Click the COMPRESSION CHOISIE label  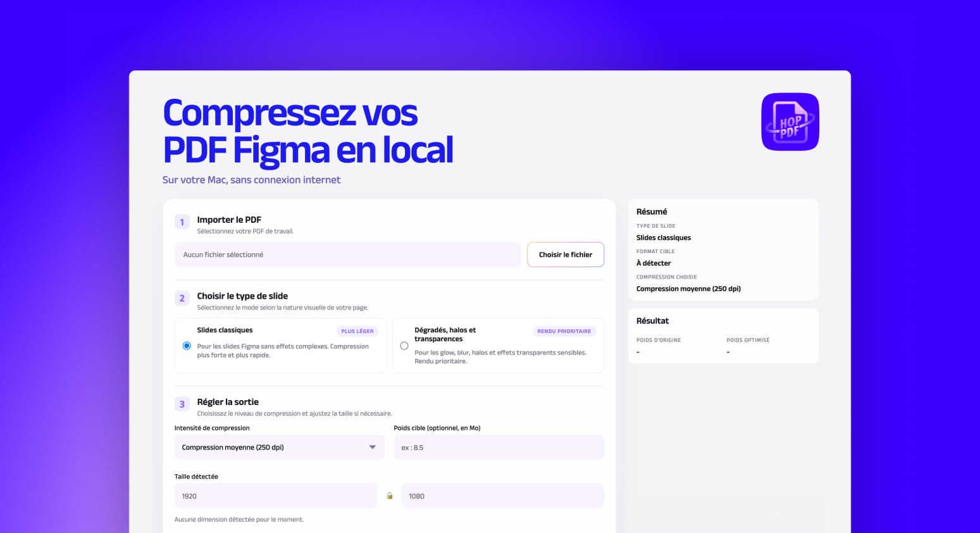tap(666, 277)
